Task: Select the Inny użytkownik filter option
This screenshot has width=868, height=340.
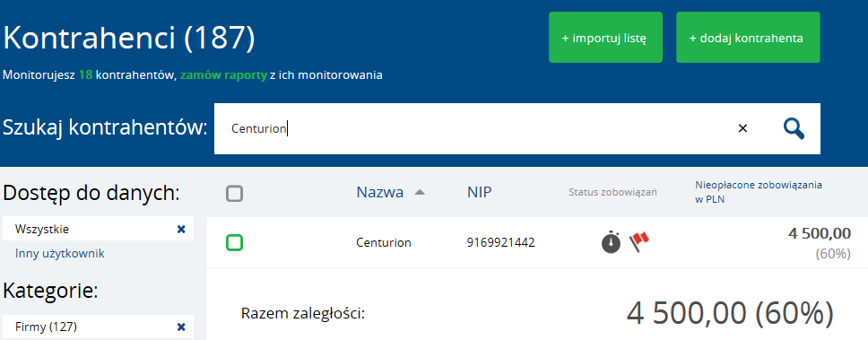Action: [x=60, y=254]
